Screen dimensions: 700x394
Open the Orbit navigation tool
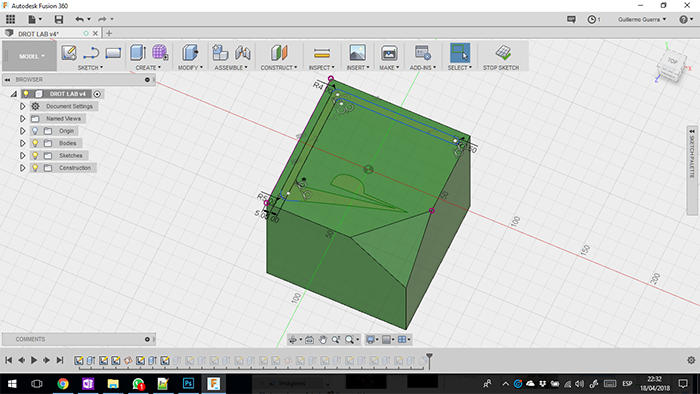point(293,340)
